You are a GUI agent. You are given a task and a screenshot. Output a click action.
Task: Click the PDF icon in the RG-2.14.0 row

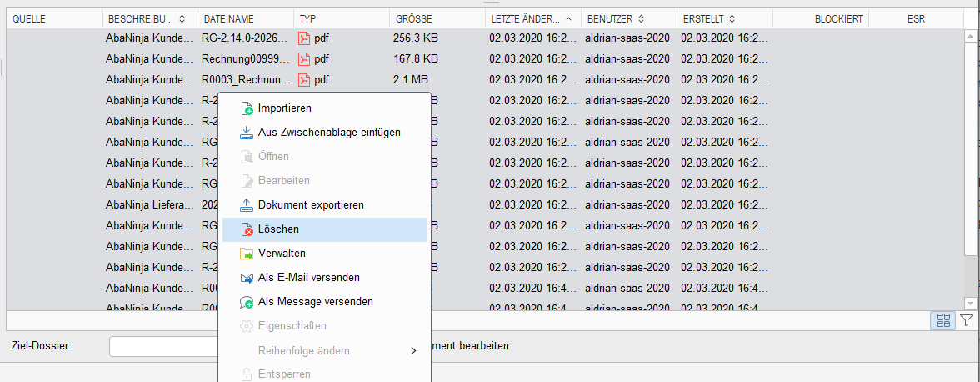(303, 38)
